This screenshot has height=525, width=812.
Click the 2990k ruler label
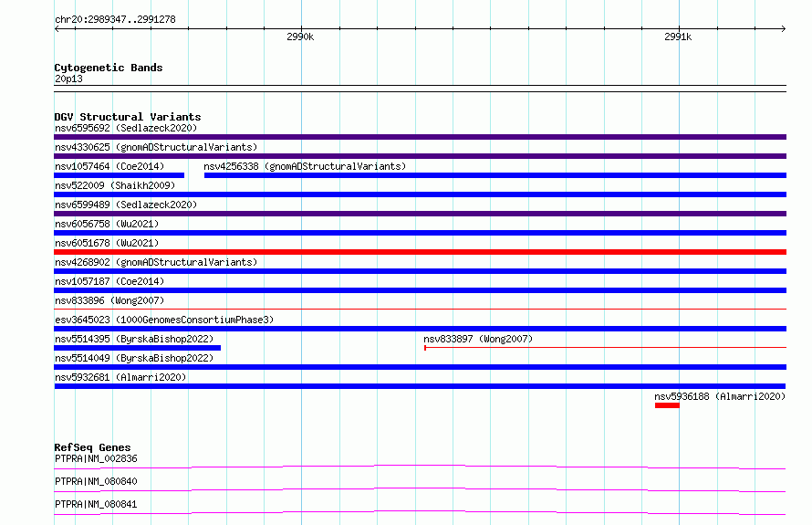(300, 37)
